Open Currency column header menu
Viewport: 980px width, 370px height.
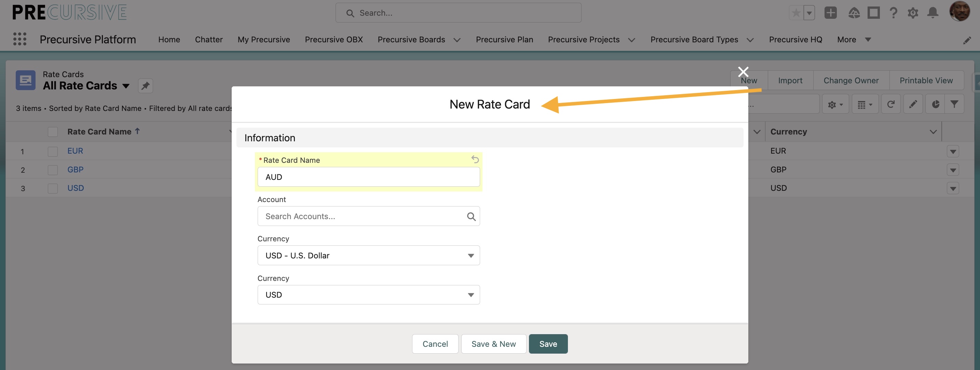pos(933,132)
